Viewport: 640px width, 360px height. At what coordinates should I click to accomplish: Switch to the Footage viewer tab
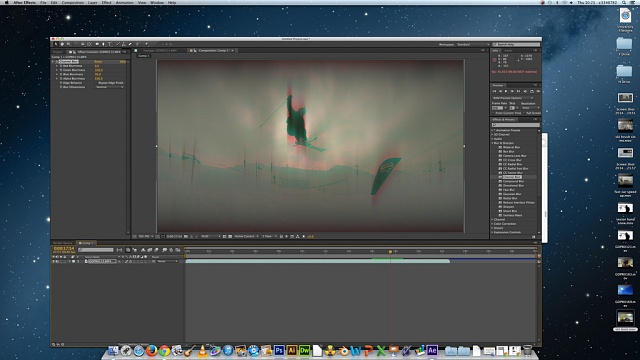point(161,51)
